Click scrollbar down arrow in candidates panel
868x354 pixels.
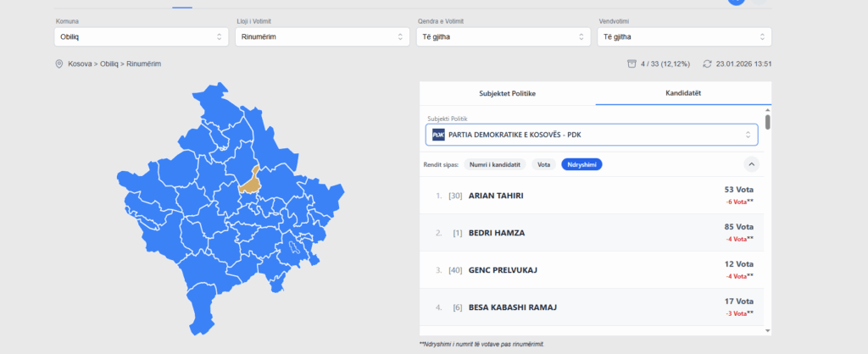768,330
